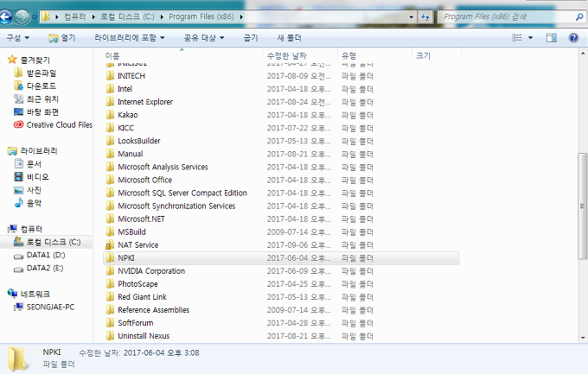Open the 라이브러리에 포함 menu
The width and height of the screenshot is (588, 374).
(130, 38)
